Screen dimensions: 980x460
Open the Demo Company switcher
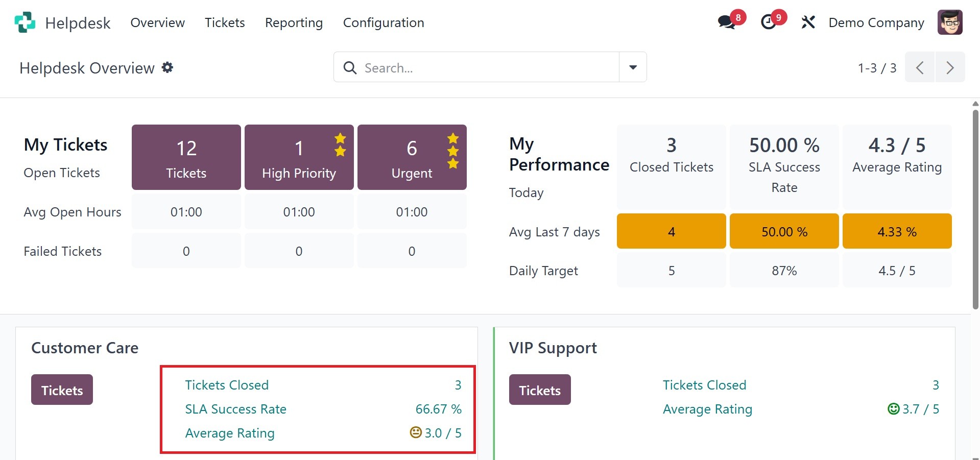[x=876, y=22]
